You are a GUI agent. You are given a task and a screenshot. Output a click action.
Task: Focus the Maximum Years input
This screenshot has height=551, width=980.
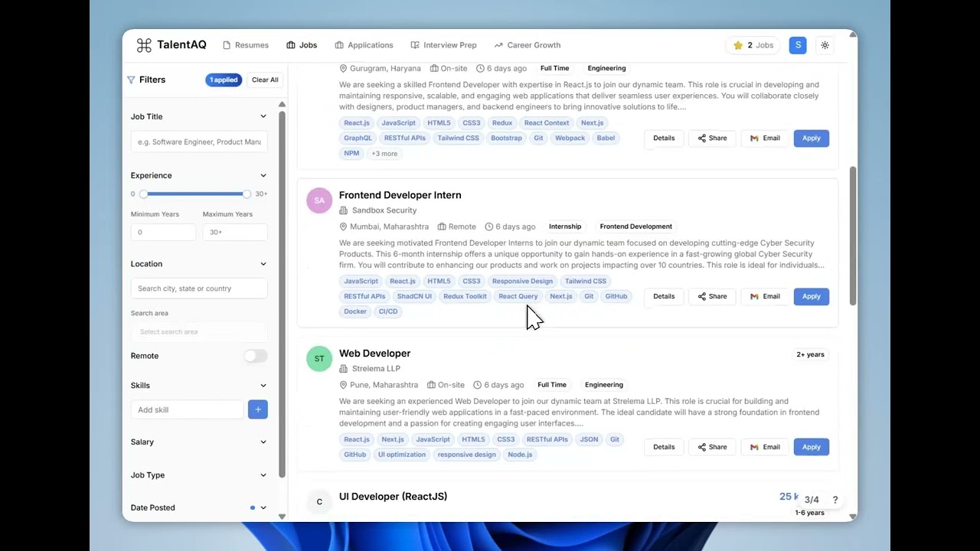click(x=235, y=232)
